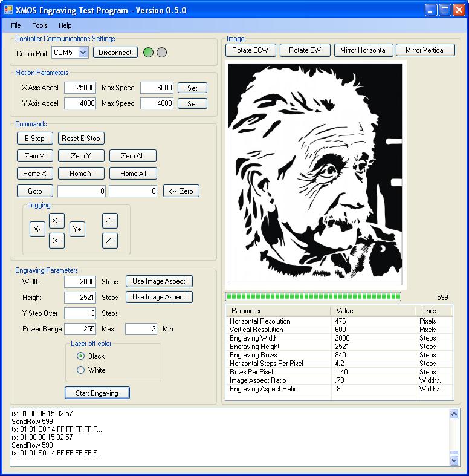
Task: Select the Engraving Rows row
Action: [340, 355]
